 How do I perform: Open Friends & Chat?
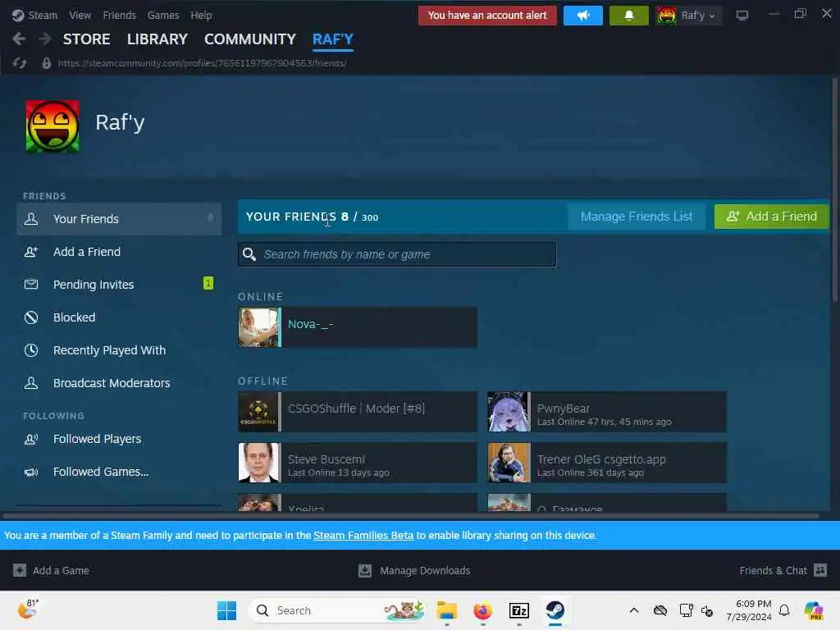pos(783,571)
